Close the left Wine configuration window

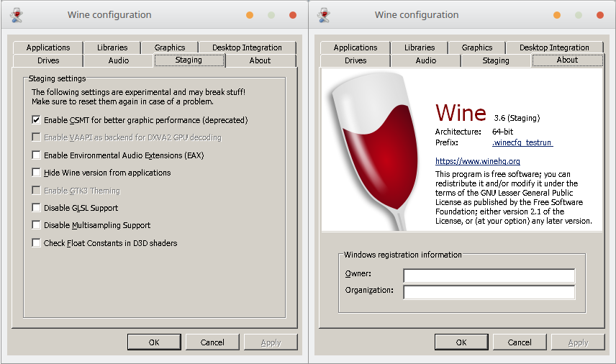tap(293, 15)
